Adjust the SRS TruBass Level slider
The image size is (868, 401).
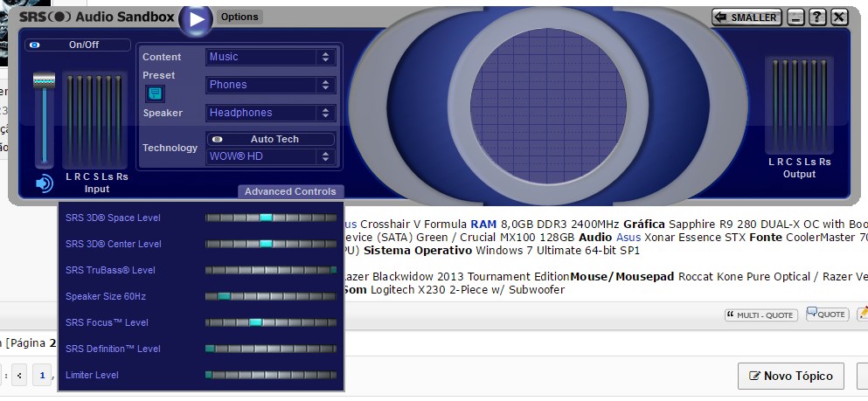(271, 270)
